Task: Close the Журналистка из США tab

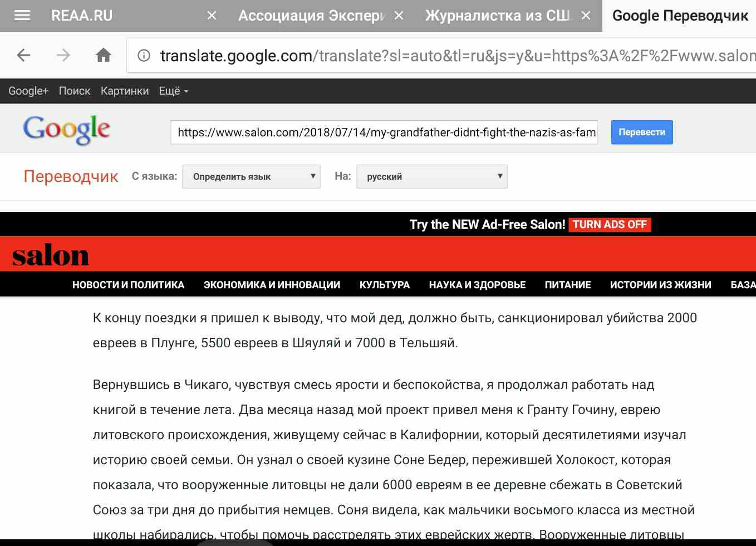Action: pyautogui.click(x=586, y=16)
